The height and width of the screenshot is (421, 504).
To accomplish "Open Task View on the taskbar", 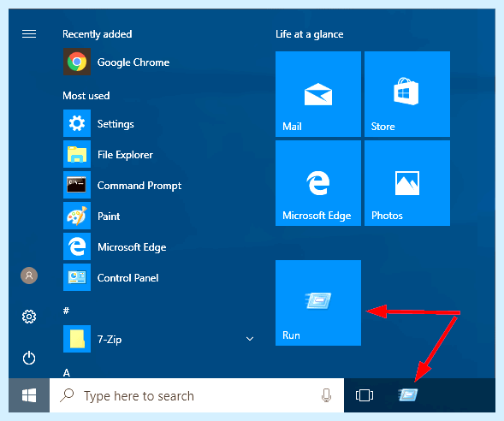I will [365, 395].
